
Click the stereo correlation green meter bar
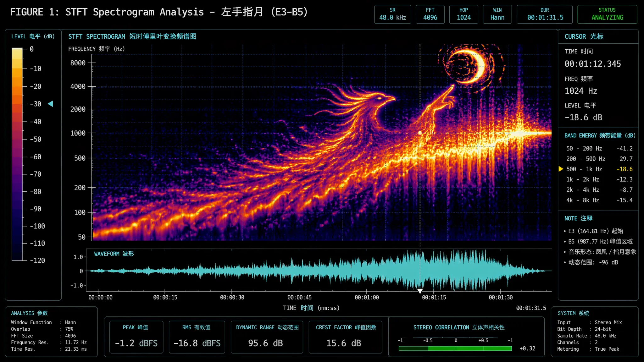[x=455, y=348]
